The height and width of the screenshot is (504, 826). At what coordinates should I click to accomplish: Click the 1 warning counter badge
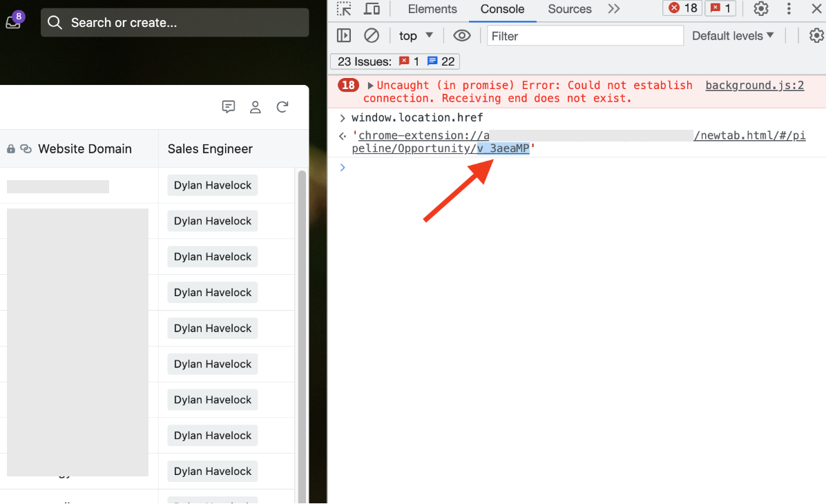719,8
